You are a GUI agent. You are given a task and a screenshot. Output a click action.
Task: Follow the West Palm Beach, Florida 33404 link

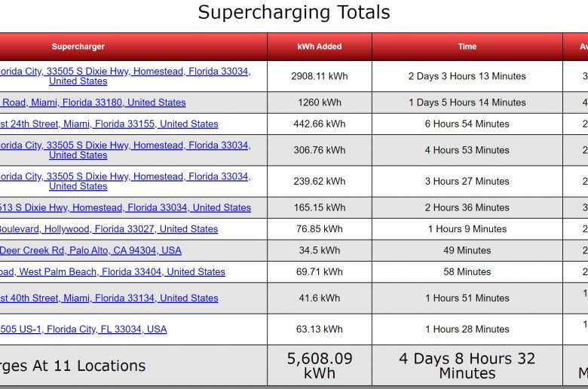112,271
